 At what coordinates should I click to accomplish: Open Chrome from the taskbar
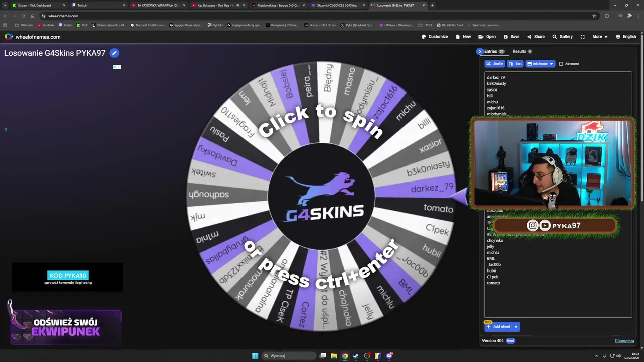(345, 356)
